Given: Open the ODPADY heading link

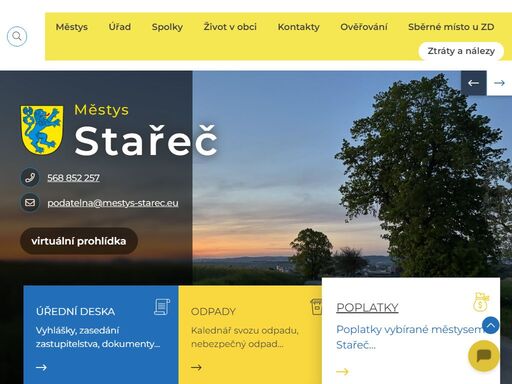Looking at the screenshot, I should tap(213, 311).
